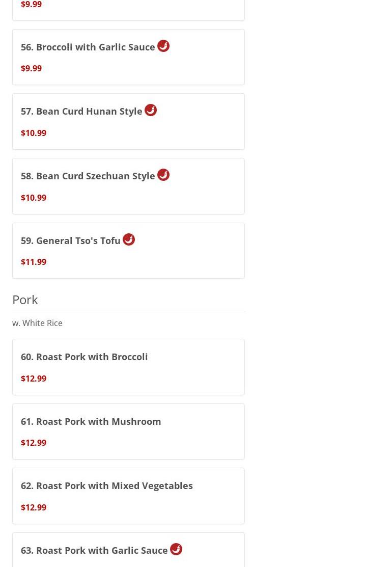The image size is (392, 567).
Task: Select 60. Roast Pork with Broccoli
Action: 128,367
